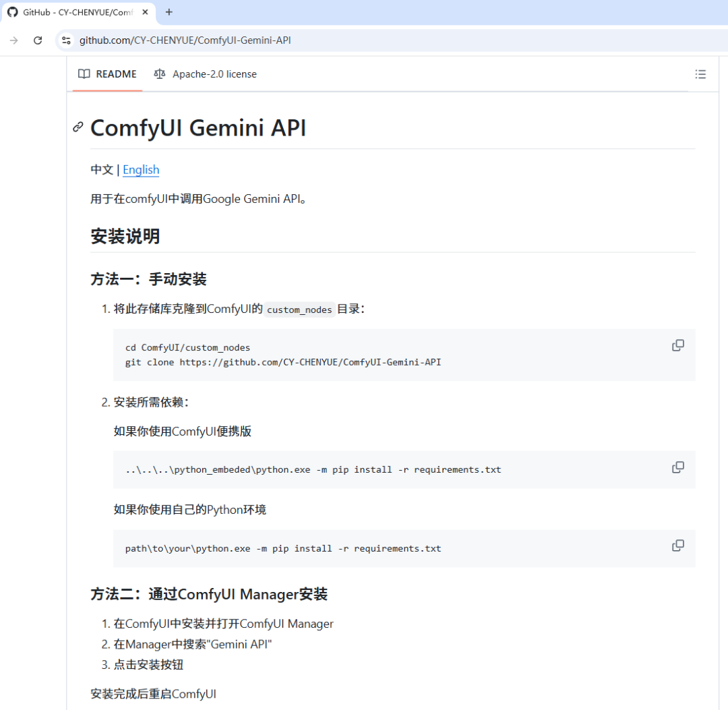Click the 在ComfyUI中安装并打开ComfyUI Manager step
Screen dimensions: 728x710
coord(223,624)
